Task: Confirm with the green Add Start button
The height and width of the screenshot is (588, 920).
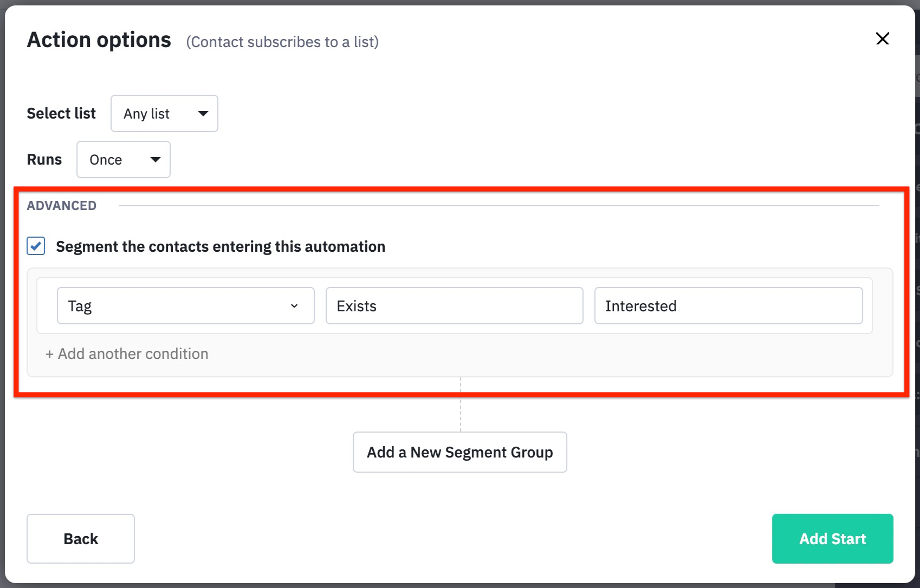Action: click(832, 539)
